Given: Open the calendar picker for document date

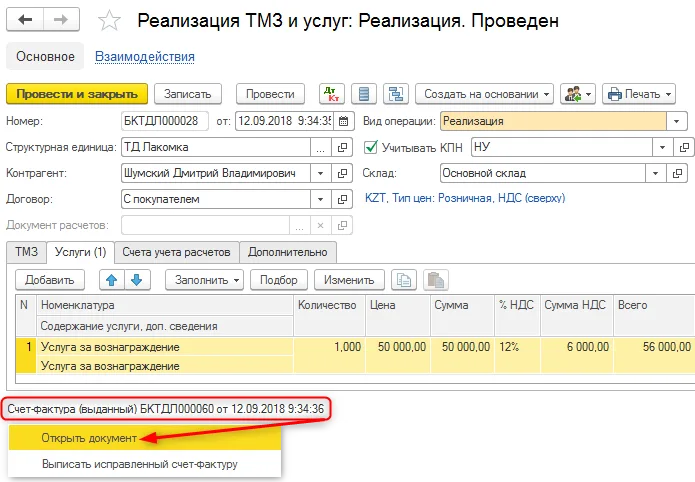Looking at the screenshot, I should pos(344,121).
